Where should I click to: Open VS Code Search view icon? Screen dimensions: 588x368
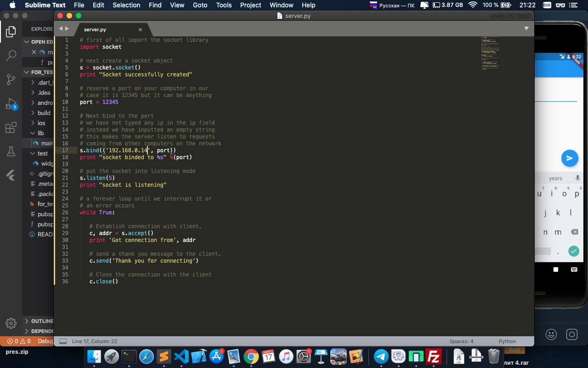coord(11,56)
